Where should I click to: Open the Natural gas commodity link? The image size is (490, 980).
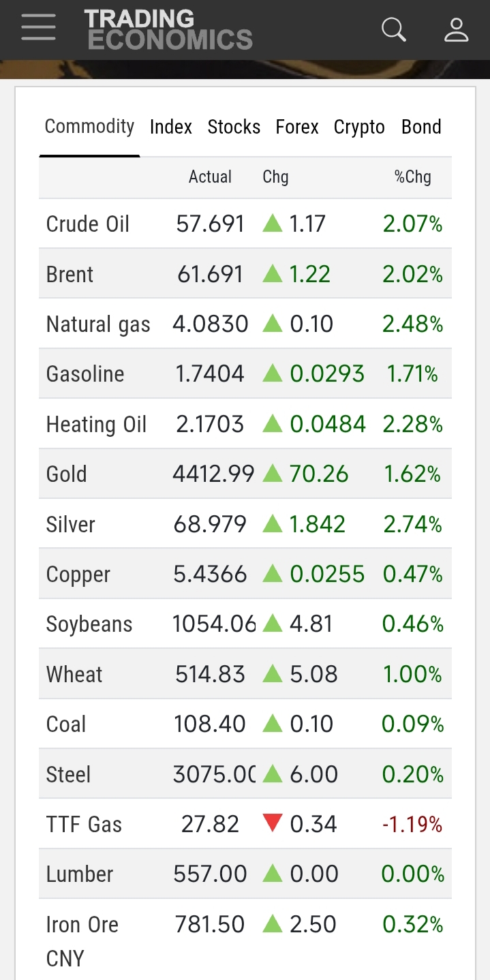click(98, 324)
